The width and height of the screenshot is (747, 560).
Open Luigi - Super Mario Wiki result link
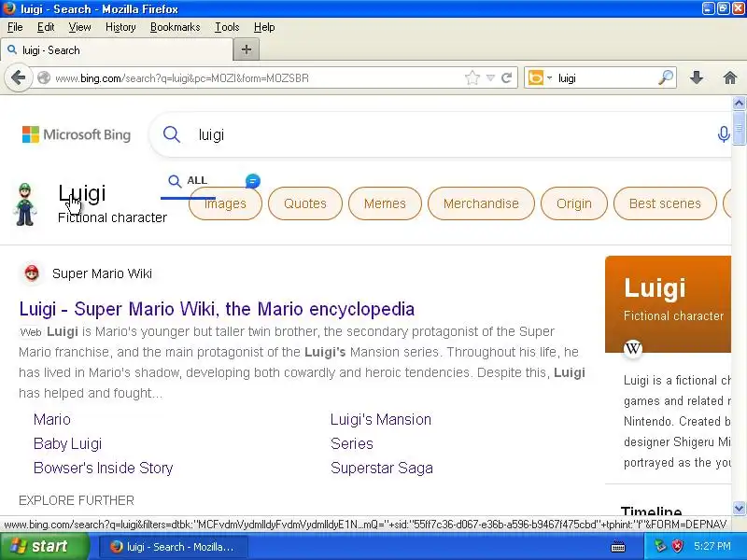pyautogui.click(x=217, y=309)
